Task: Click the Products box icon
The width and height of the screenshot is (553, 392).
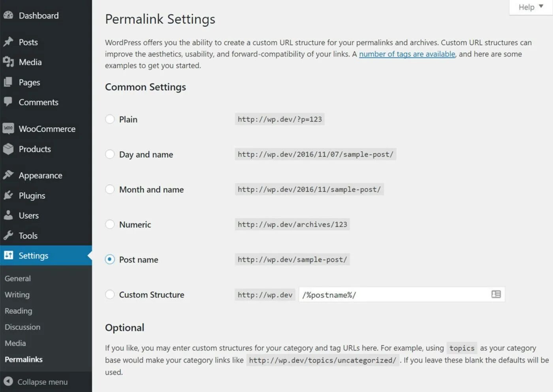Action: pyautogui.click(x=8, y=149)
